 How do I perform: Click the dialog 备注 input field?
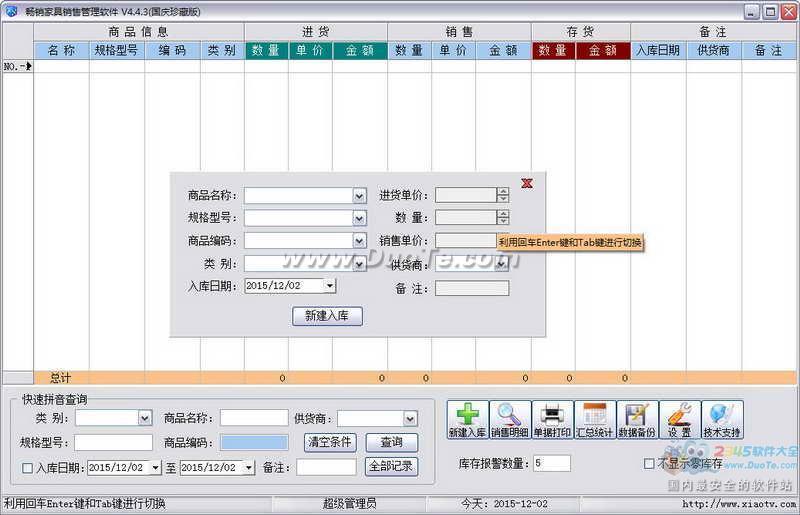[x=472, y=288]
